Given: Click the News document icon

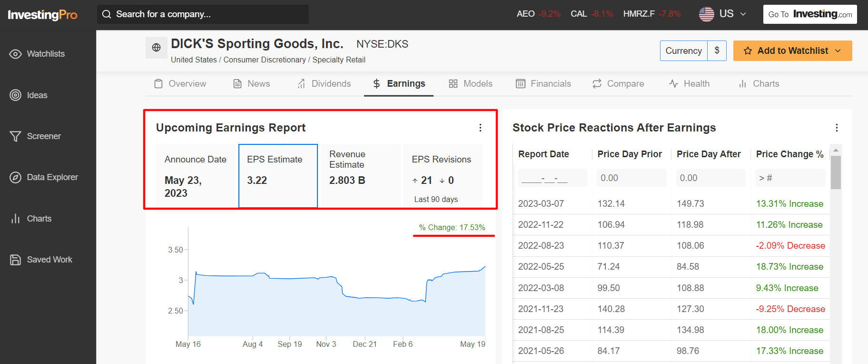Looking at the screenshot, I should tap(237, 84).
